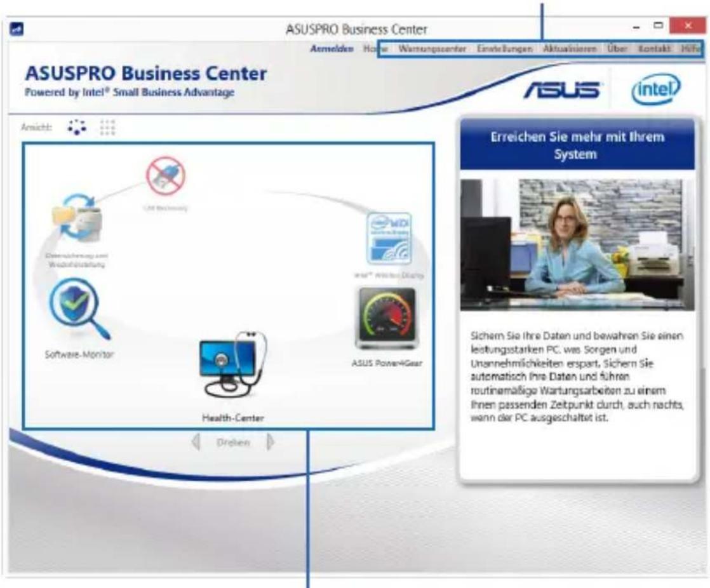The image size is (710, 588).
Task: Click the Intel logo
Action: (655, 89)
